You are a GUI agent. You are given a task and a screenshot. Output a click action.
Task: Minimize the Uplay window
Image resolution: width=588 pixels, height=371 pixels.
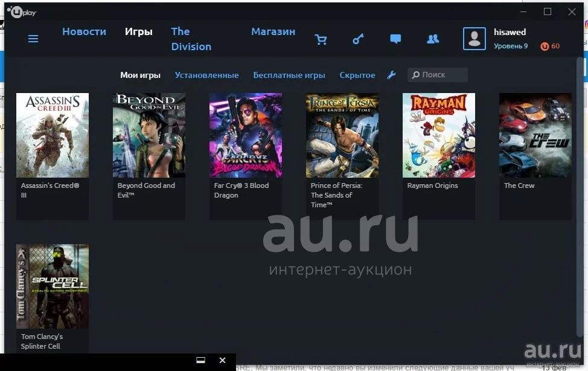pos(523,12)
